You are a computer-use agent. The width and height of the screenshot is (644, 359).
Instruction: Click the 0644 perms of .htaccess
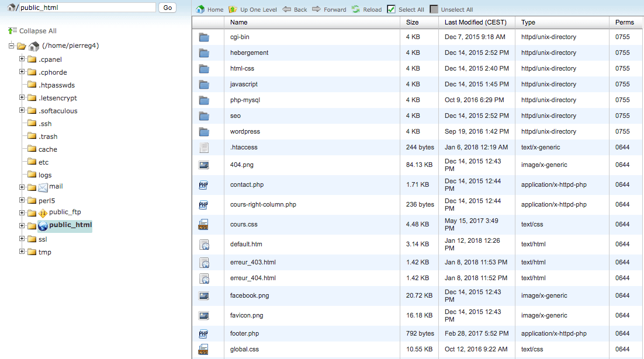pos(622,147)
